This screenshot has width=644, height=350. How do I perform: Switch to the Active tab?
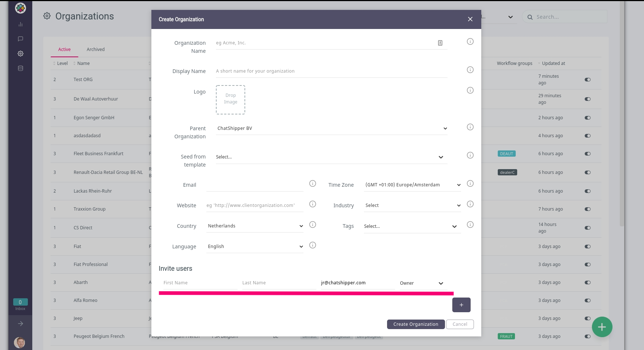pyautogui.click(x=65, y=50)
